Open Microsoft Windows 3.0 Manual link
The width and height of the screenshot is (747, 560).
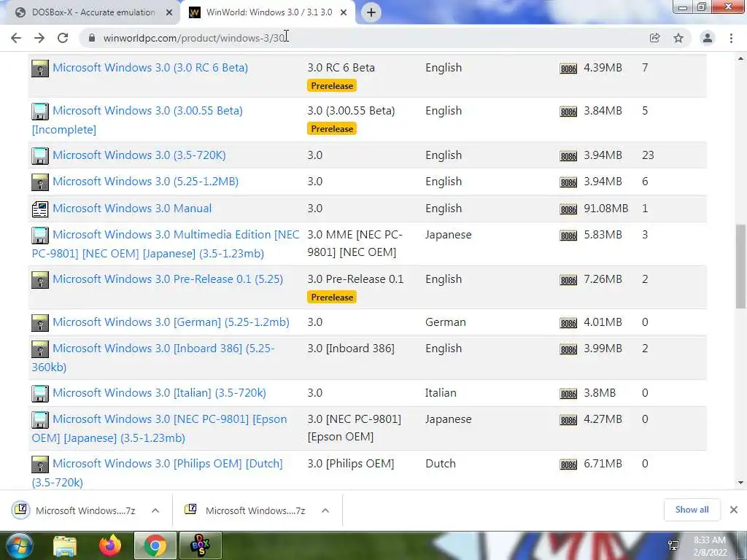point(132,209)
